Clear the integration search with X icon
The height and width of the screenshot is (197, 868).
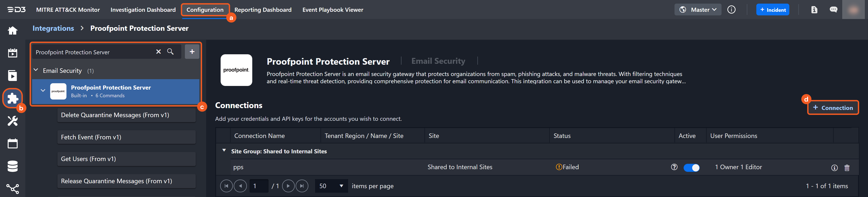click(x=158, y=52)
